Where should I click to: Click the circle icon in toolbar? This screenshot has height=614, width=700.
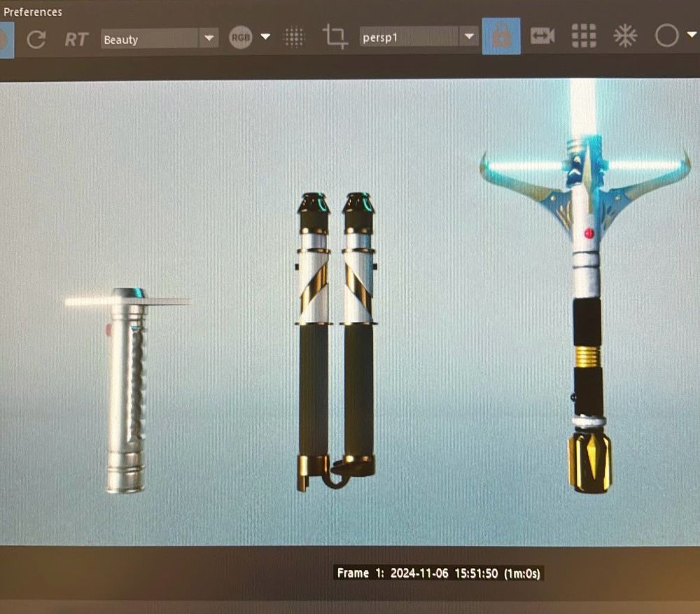pos(666,35)
